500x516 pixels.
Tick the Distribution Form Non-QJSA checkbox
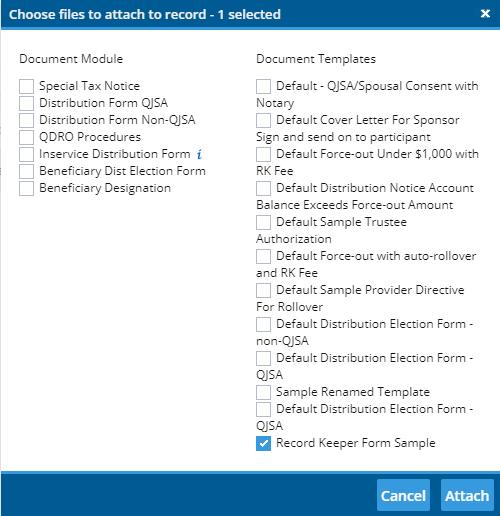pos(26,120)
